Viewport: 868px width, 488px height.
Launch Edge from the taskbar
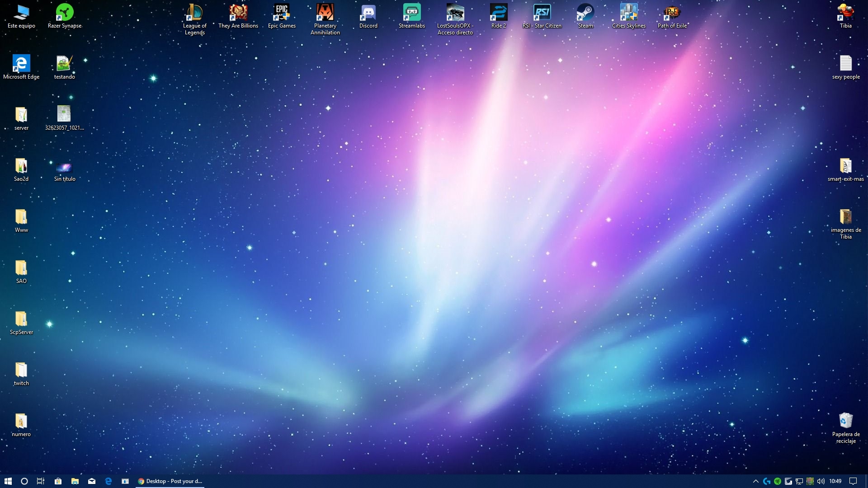pyautogui.click(x=108, y=481)
